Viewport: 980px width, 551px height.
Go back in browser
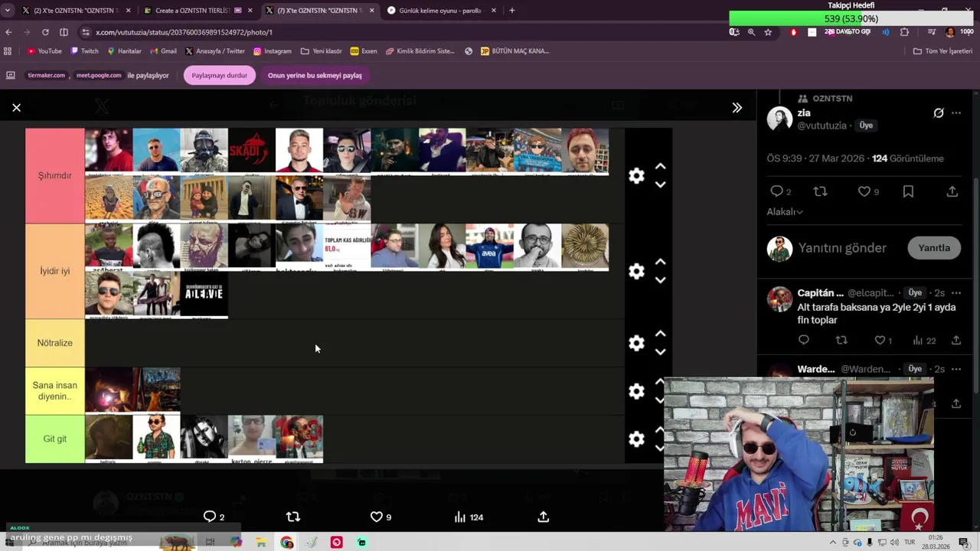tap(8, 32)
